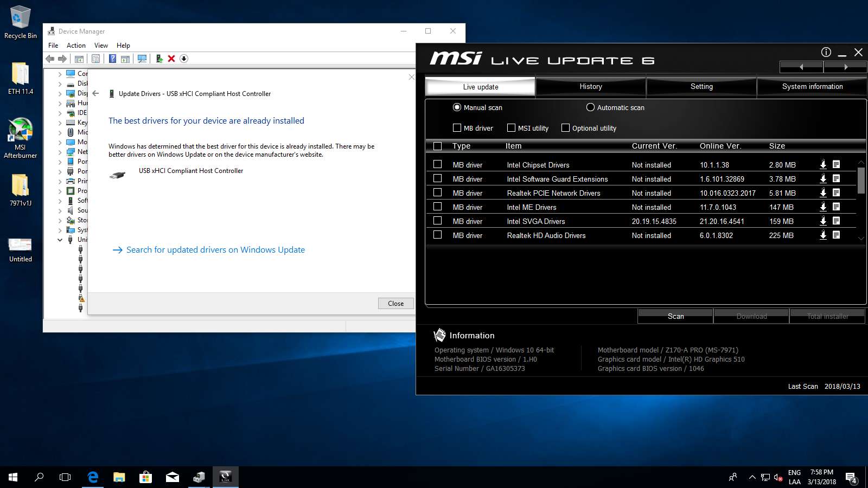This screenshot has width=868, height=488.
Task: Check the MSI utility filter checkbox
Action: point(511,128)
